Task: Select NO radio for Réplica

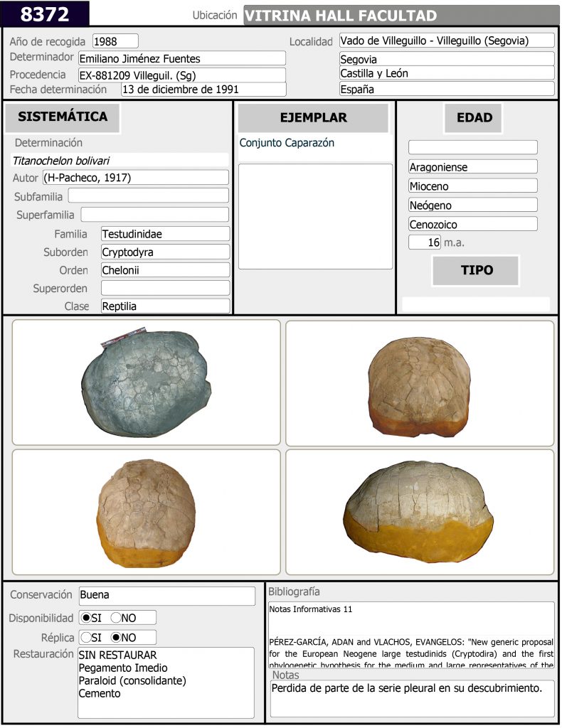Action: coord(116,638)
